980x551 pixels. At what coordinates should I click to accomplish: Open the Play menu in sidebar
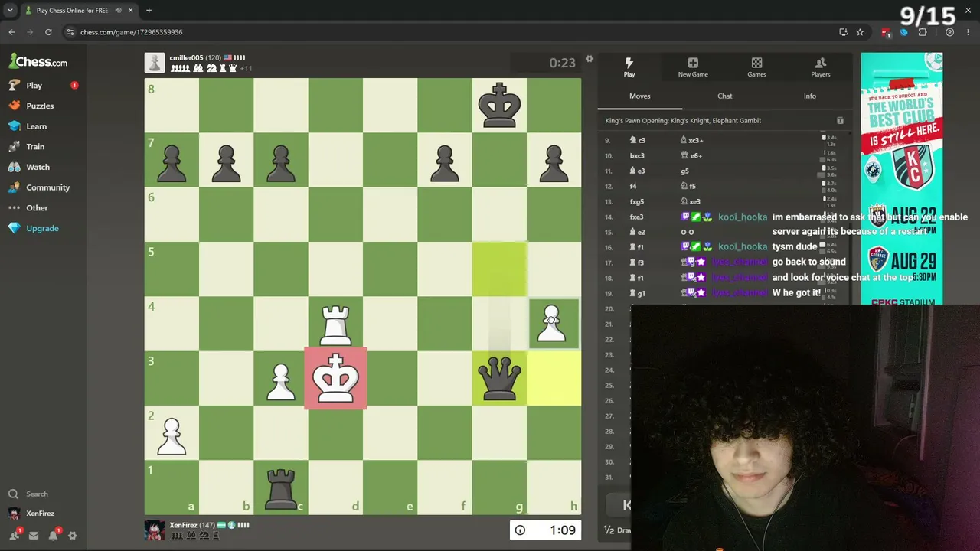pos(34,86)
